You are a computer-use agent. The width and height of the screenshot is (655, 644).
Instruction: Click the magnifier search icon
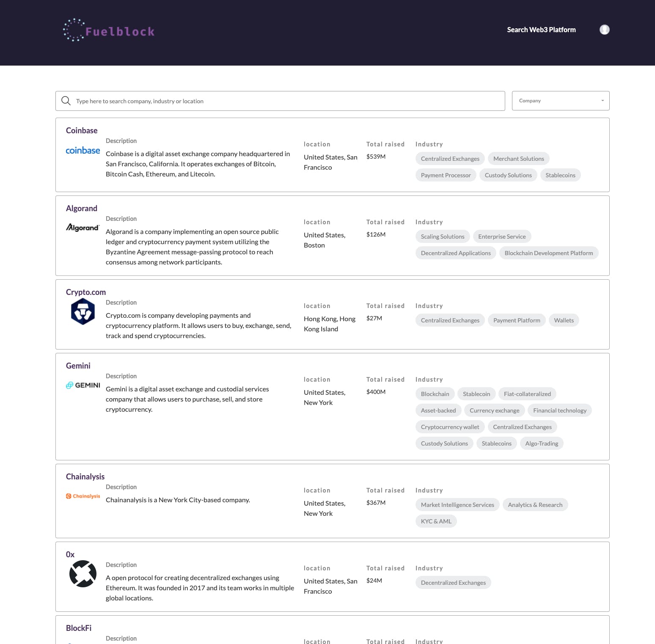(66, 101)
